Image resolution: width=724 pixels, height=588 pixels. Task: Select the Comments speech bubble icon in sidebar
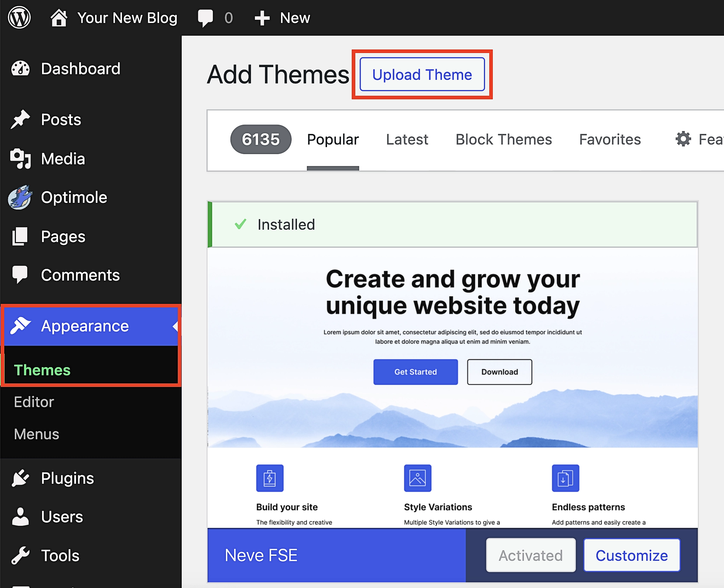point(20,275)
